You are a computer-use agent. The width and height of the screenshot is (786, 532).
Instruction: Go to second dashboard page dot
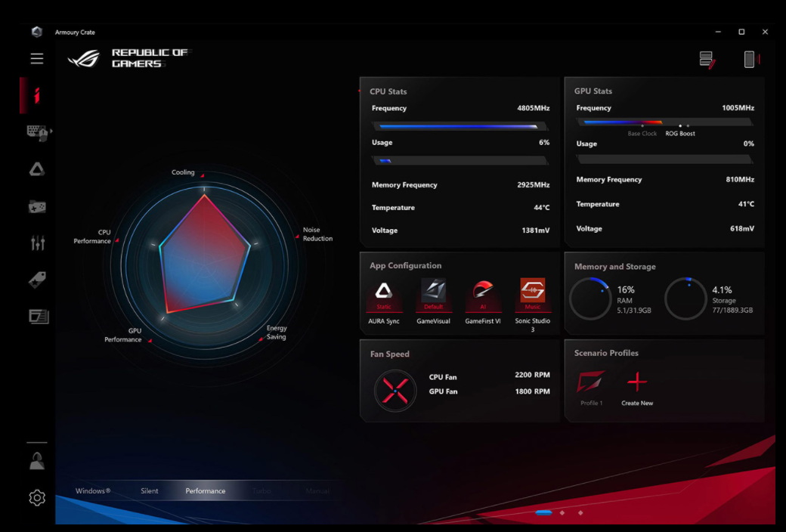[x=562, y=512]
